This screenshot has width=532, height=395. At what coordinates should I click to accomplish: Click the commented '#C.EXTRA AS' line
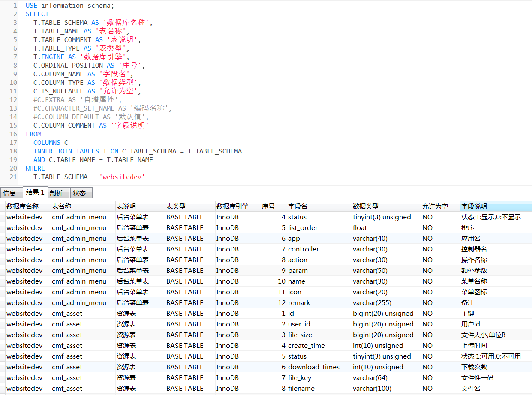click(x=78, y=100)
